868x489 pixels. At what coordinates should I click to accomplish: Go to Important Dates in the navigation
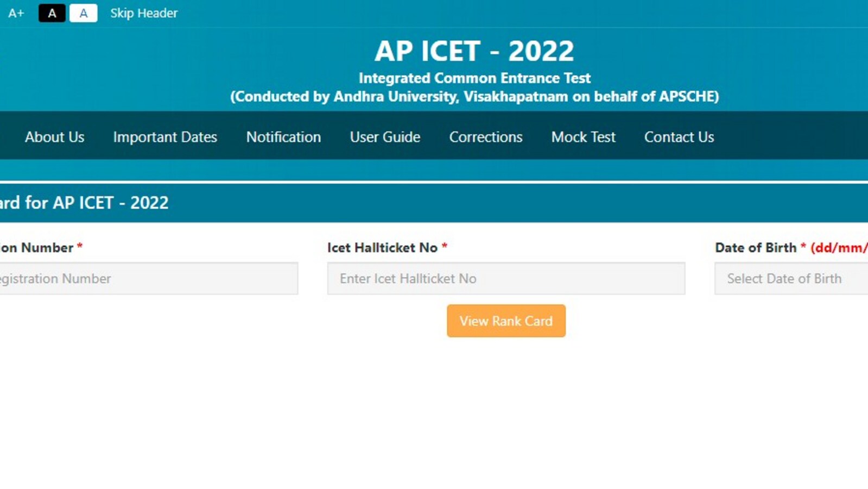pos(165,137)
